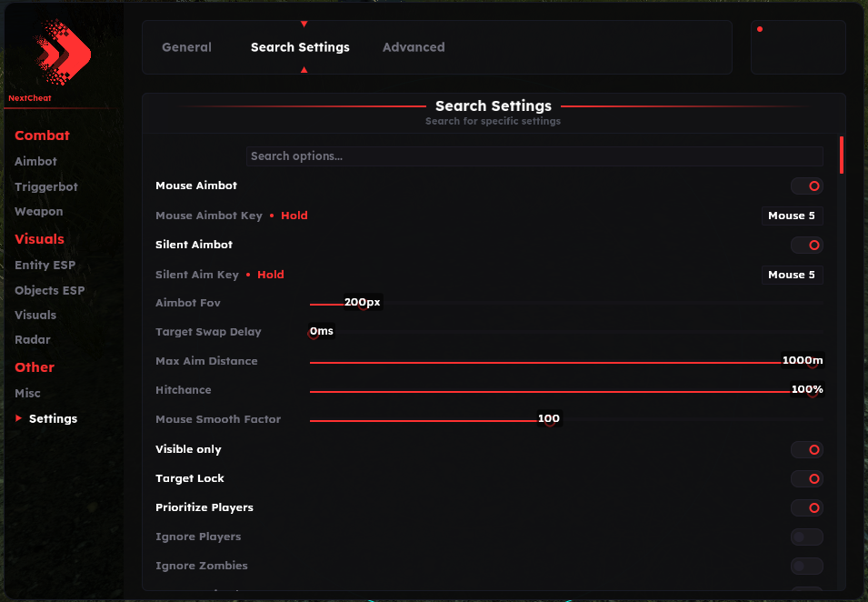The height and width of the screenshot is (602, 868).
Task: Toggle the Mouse Aimbot switch
Action: pos(806,186)
